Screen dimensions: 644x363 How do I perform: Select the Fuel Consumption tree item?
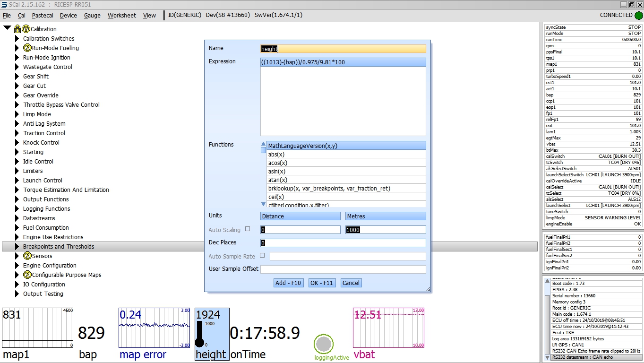[x=46, y=227]
